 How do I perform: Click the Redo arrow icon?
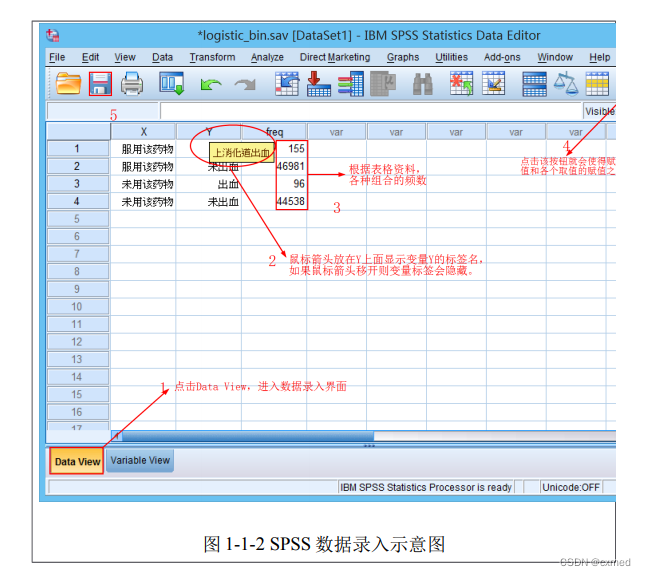(x=245, y=84)
